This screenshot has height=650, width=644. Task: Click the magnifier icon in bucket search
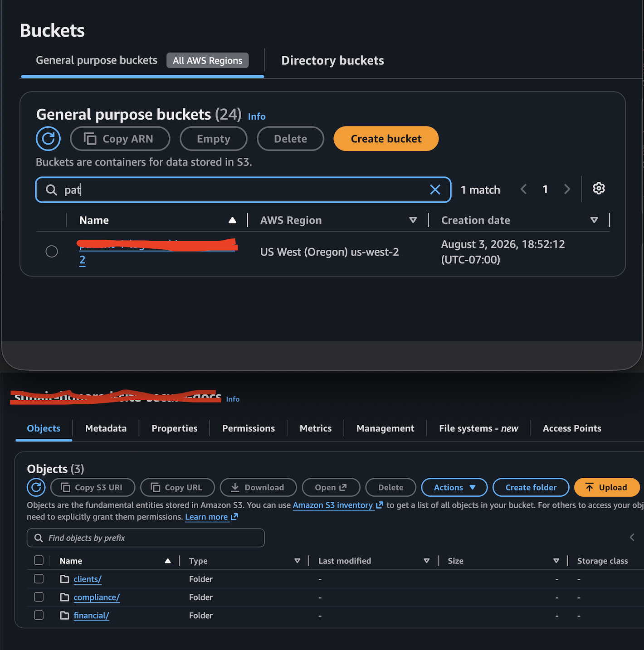(52, 189)
